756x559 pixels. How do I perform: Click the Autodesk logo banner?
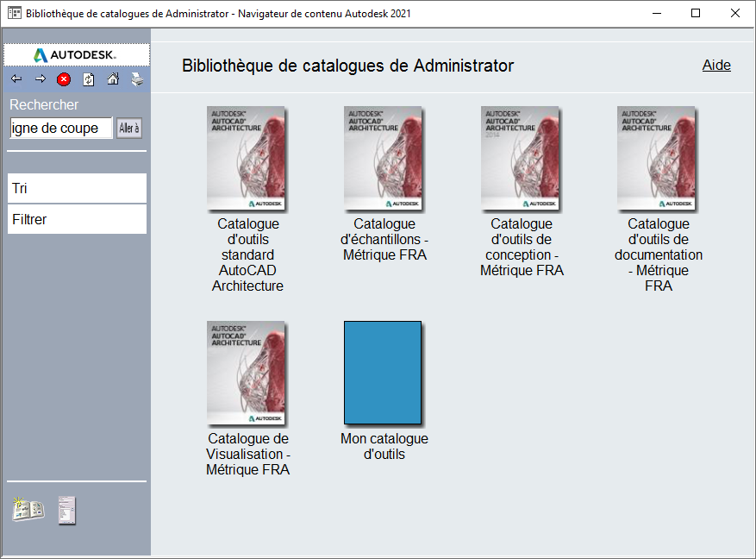(77, 55)
